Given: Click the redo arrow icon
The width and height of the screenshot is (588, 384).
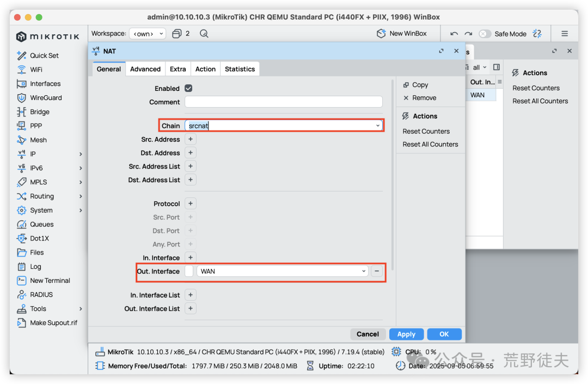Looking at the screenshot, I should tap(468, 34).
